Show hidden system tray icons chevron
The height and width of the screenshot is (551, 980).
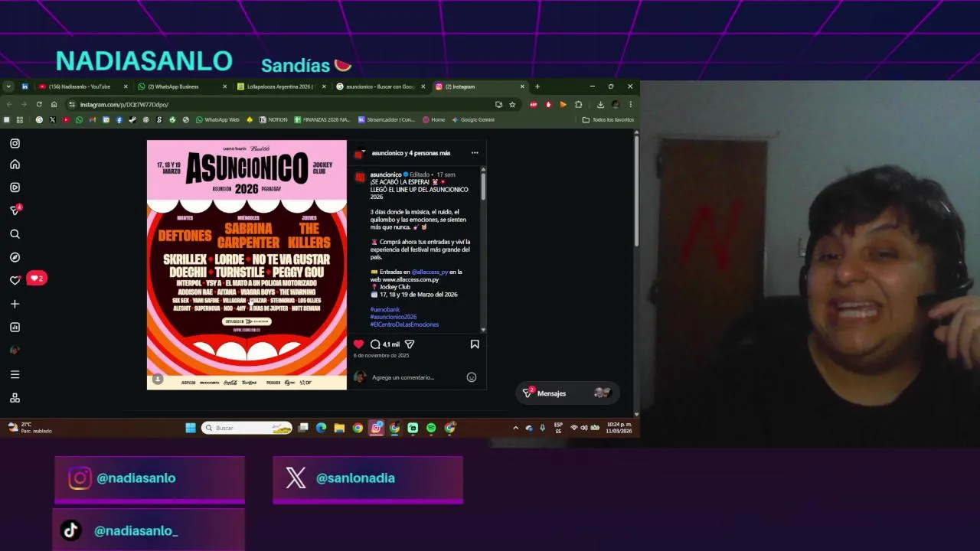pos(515,428)
